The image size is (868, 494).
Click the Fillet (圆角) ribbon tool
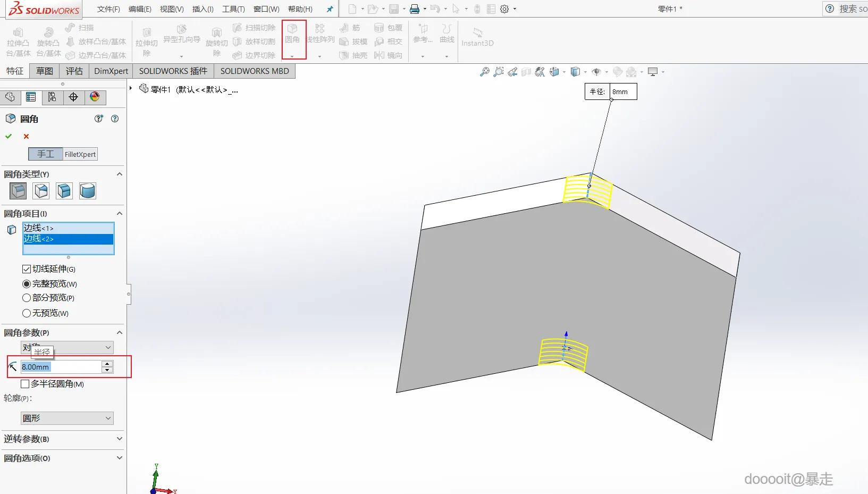point(292,34)
